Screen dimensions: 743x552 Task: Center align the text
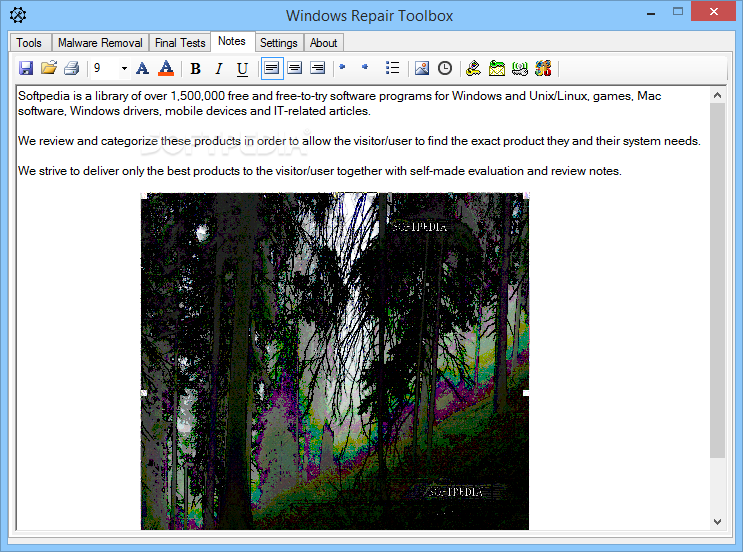[295, 68]
